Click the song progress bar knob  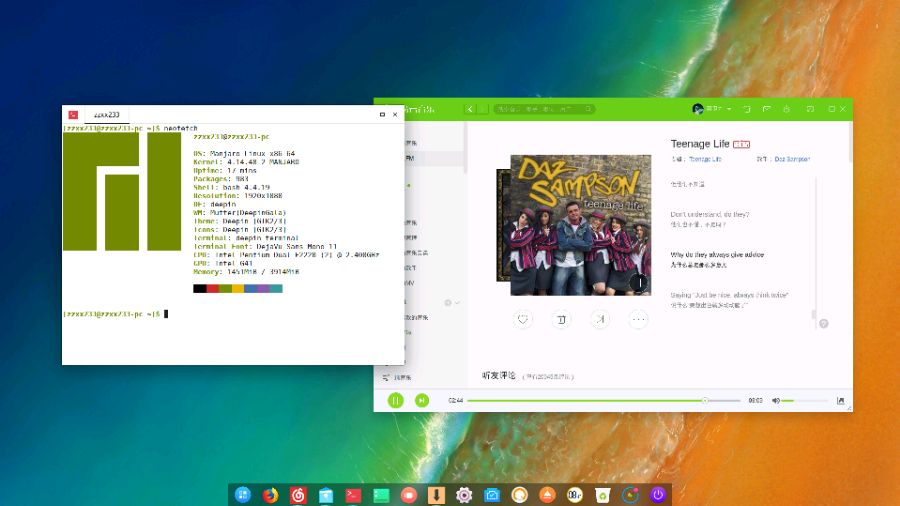705,400
